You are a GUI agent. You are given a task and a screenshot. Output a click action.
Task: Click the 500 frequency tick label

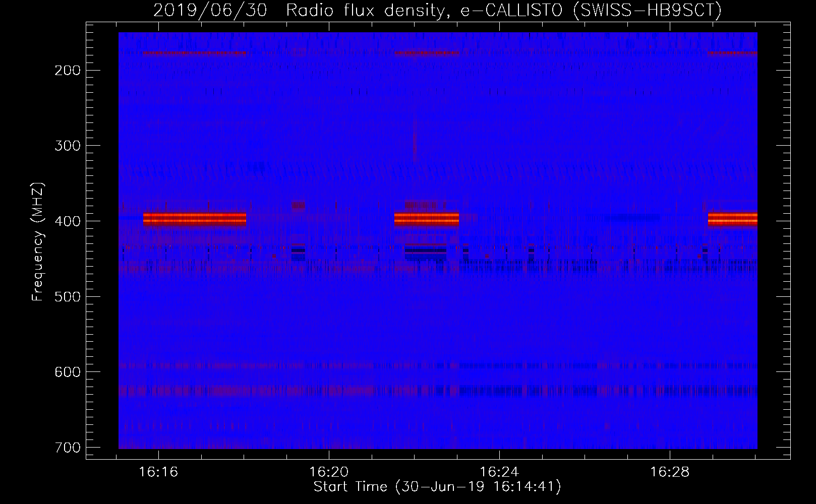click(67, 296)
